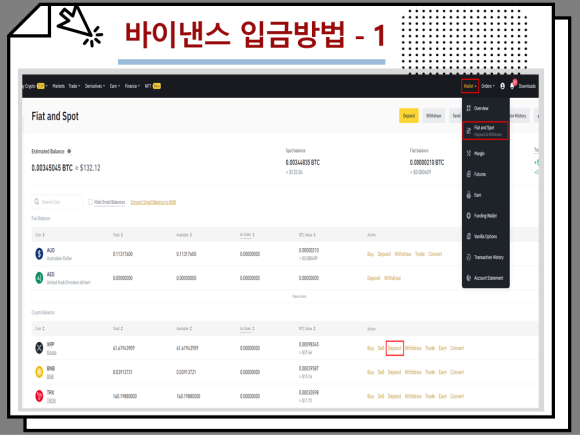The image size is (580, 435).
Task: Click the BNB coin icon
Action: 39,372
